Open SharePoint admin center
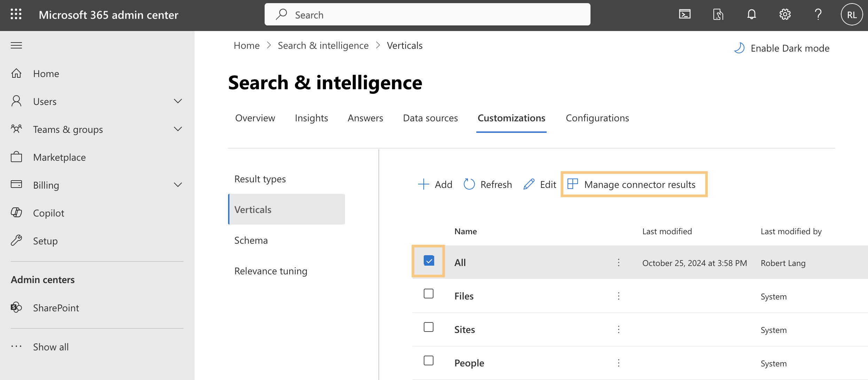Image resolution: width=868 pixels, height=380 pixels. (56, 308)
